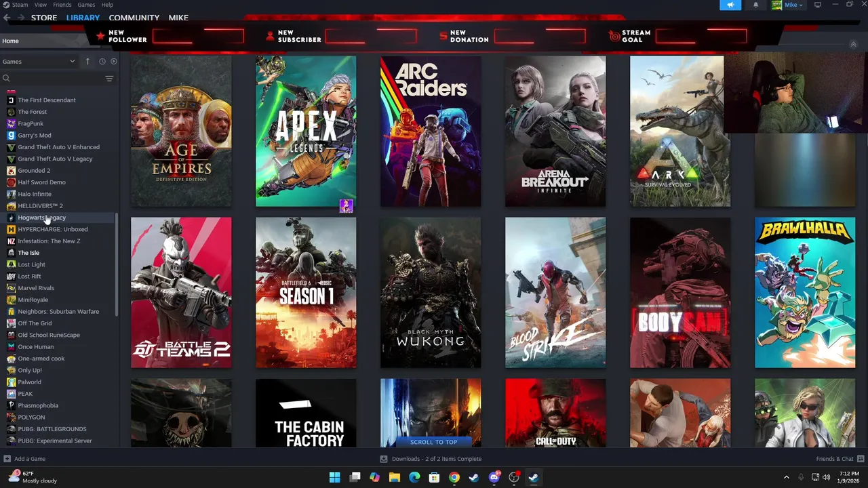The image size is (868, 488).
Task: Open Google Chrome from taskbar
Action: (454, 477)
